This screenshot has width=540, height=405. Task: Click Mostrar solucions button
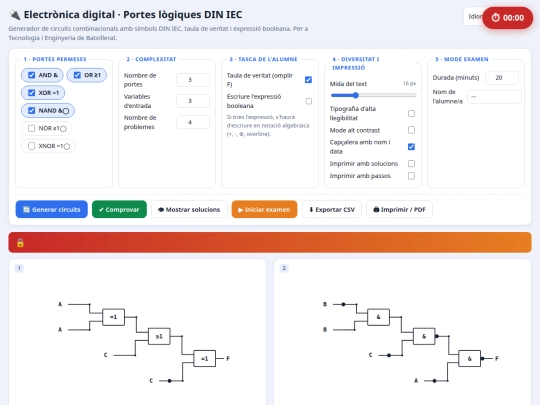coord(189,209)
